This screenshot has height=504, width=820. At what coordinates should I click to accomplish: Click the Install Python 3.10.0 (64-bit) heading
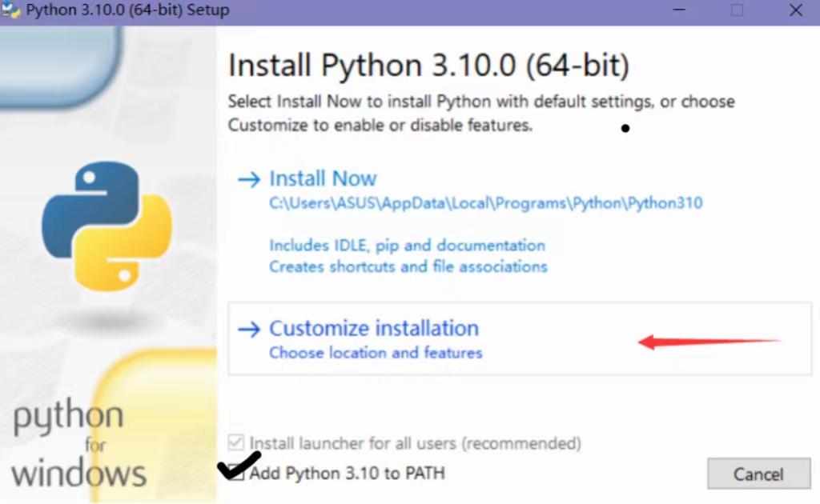click(428, 66)
